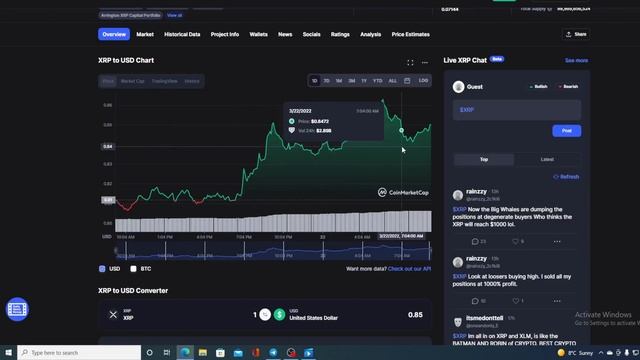Open File Explorer from taskbar

point(203,352)
